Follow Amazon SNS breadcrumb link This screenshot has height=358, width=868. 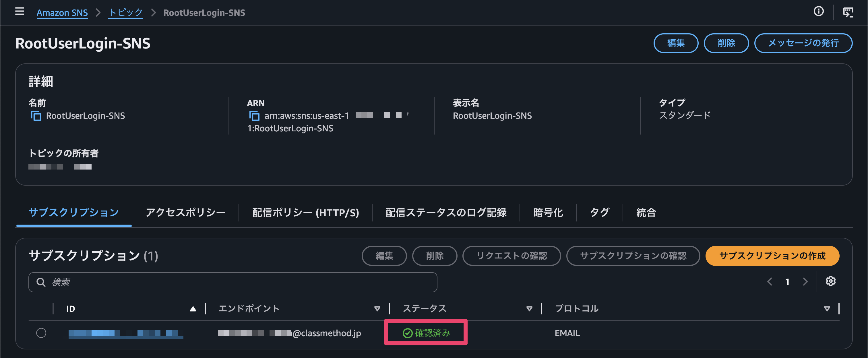tap(62, 13)
